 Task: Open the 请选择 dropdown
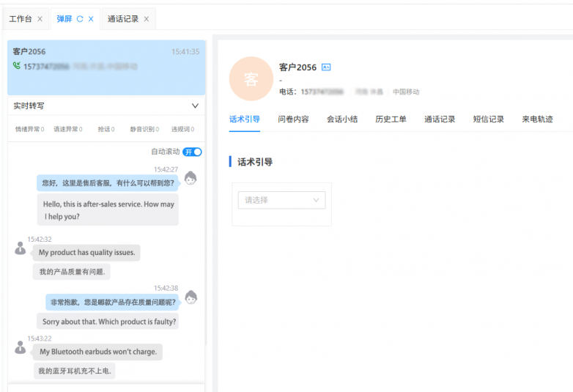(x=282, y=200)
